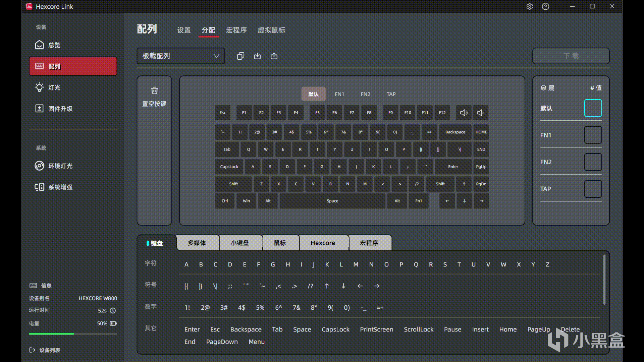Select the FN1 layer value box

[593, 135]
